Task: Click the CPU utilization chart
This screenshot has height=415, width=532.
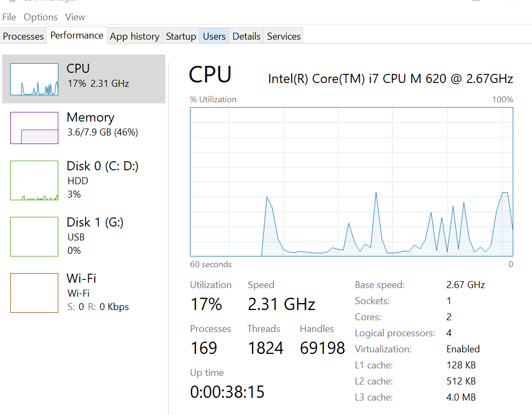Action: click(351, 182)
